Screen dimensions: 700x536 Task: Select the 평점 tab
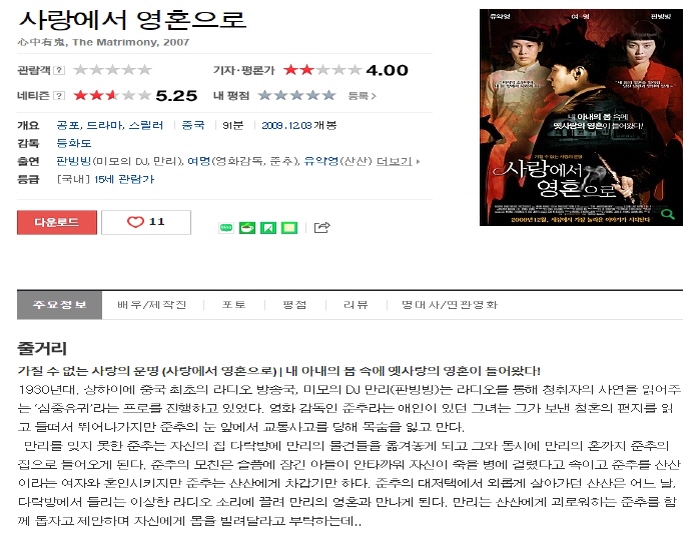coord(295,305)
